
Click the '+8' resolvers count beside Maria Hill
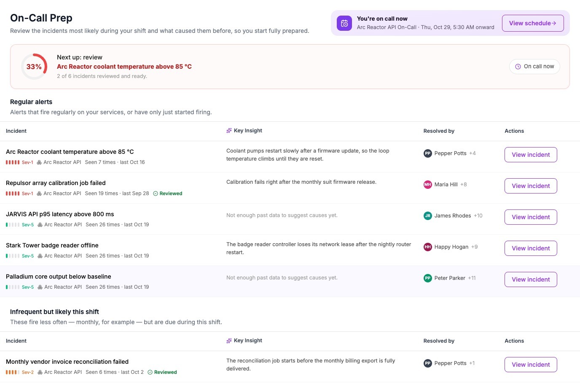pyautogui.click(x=464, y=185)
